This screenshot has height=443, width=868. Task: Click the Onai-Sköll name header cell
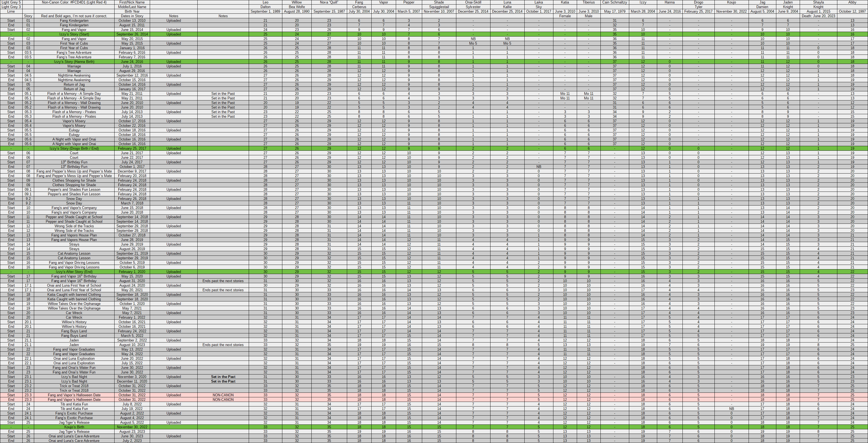(473, 2)
